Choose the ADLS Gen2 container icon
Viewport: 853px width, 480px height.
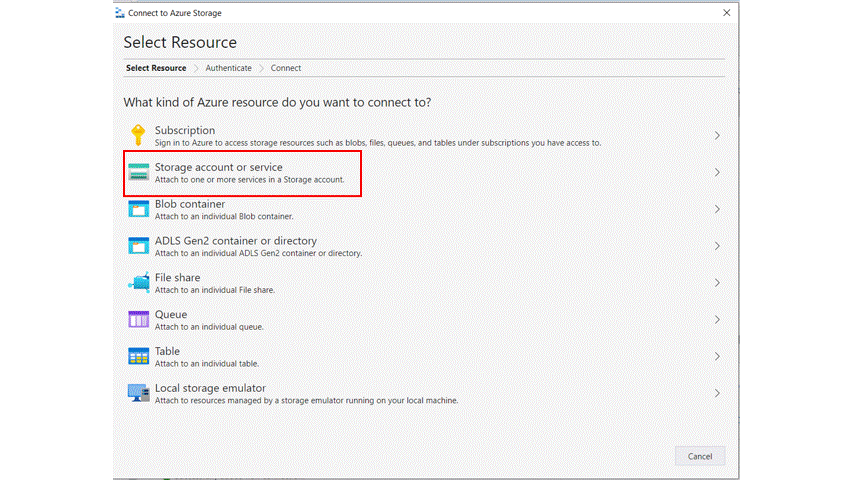coord(138,245)
